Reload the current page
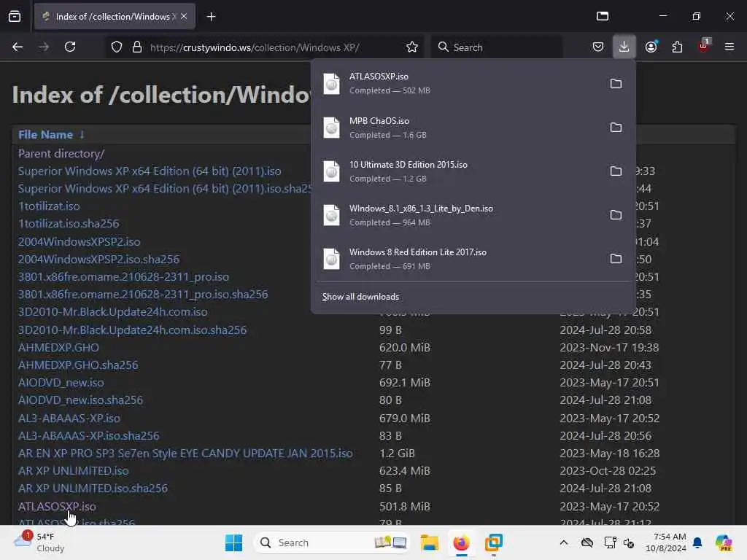 tap(70, 47)
